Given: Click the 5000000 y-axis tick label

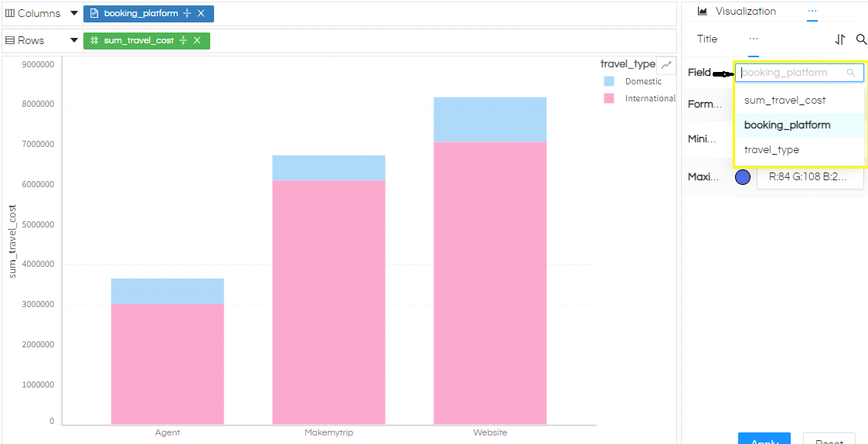Looking at the screenshot, I should tap(37, 224).
